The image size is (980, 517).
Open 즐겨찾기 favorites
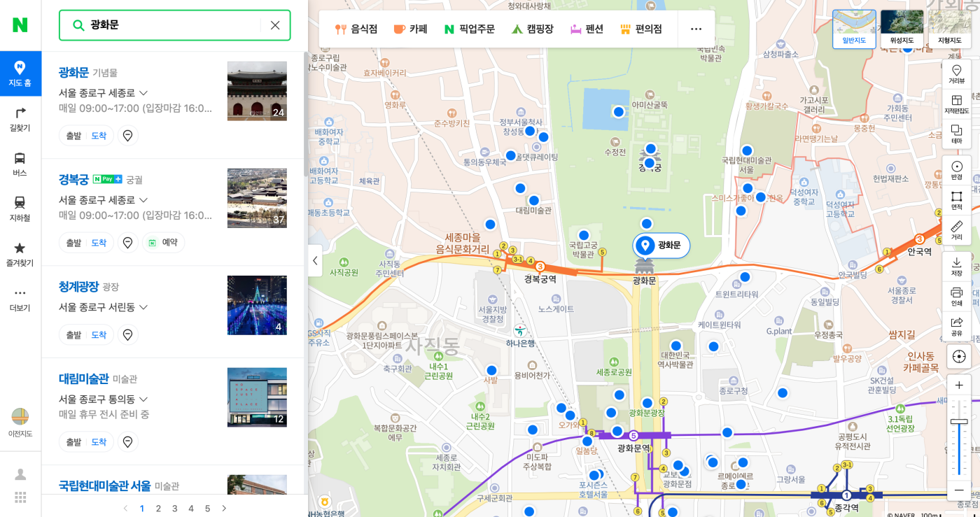click(20, 254)
